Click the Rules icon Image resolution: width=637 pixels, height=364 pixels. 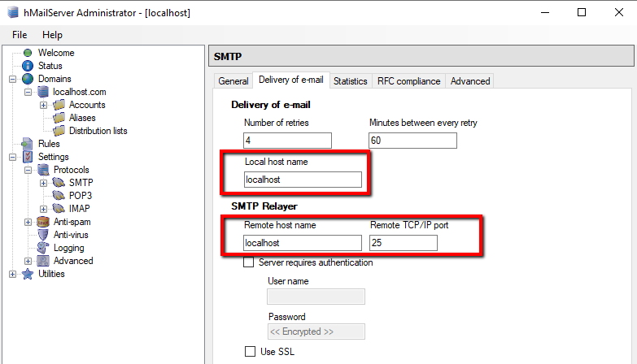pos(27,144)
